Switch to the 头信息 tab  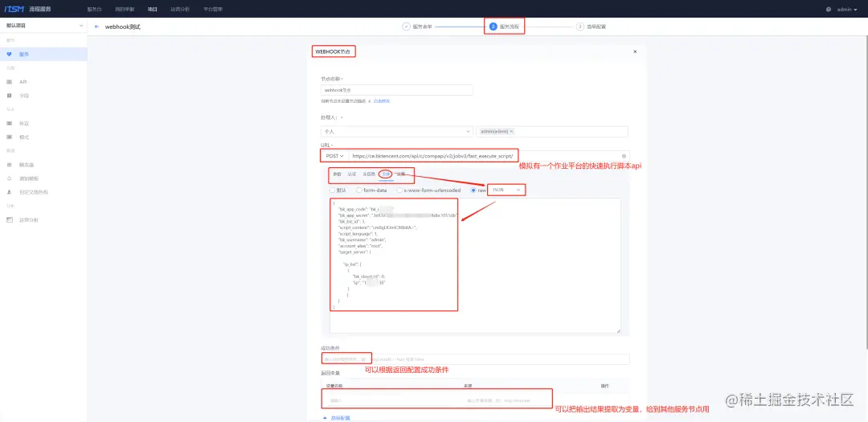(369, 174)
